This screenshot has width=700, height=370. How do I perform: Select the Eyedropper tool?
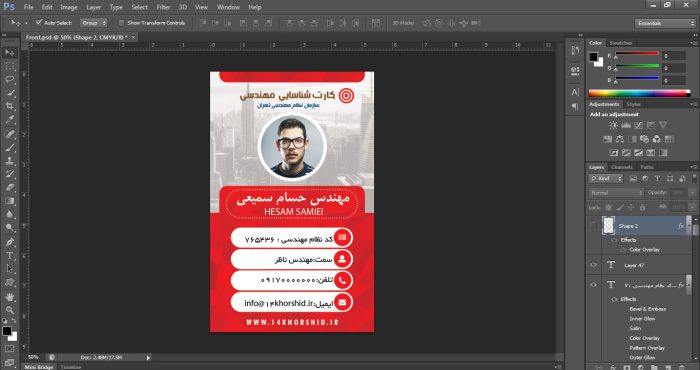(9, 120)
